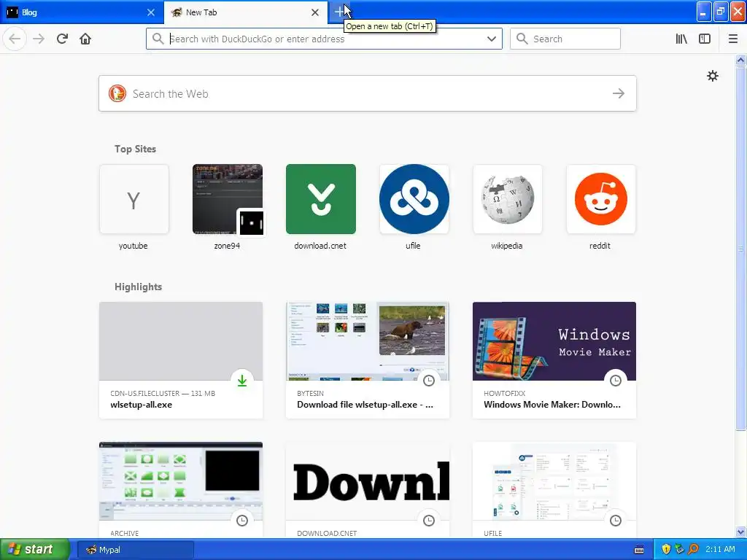
Task: Click scrollbar up arrow
Action: 741,60
